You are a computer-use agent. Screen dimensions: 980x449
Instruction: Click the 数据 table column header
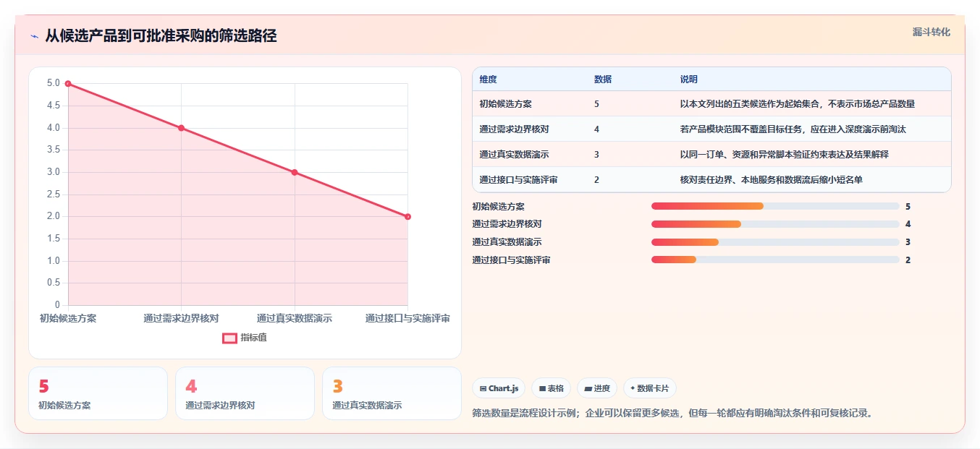(x=603, y=80)
